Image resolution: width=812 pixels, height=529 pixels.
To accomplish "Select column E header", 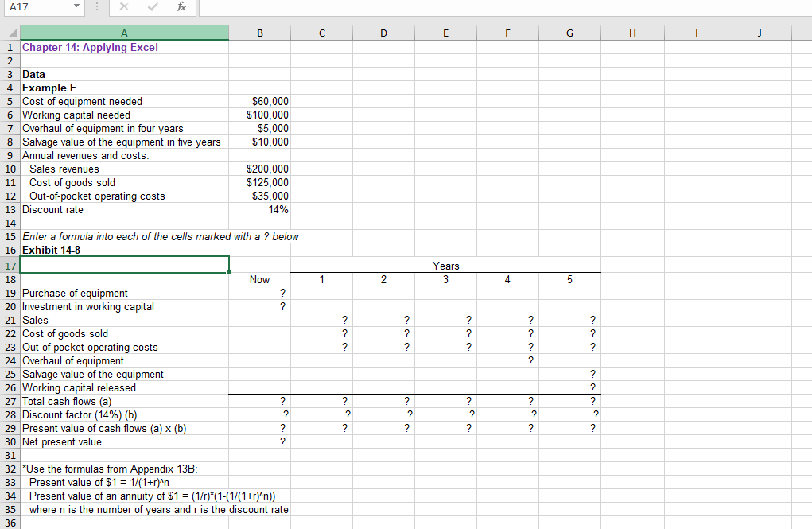I will pyautogui.click(x=445, y=33).
